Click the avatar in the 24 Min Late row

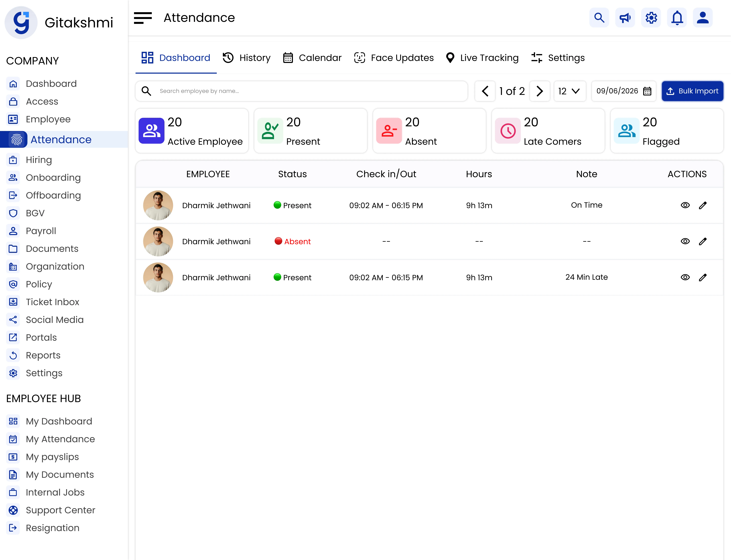(x=158, y=277)
